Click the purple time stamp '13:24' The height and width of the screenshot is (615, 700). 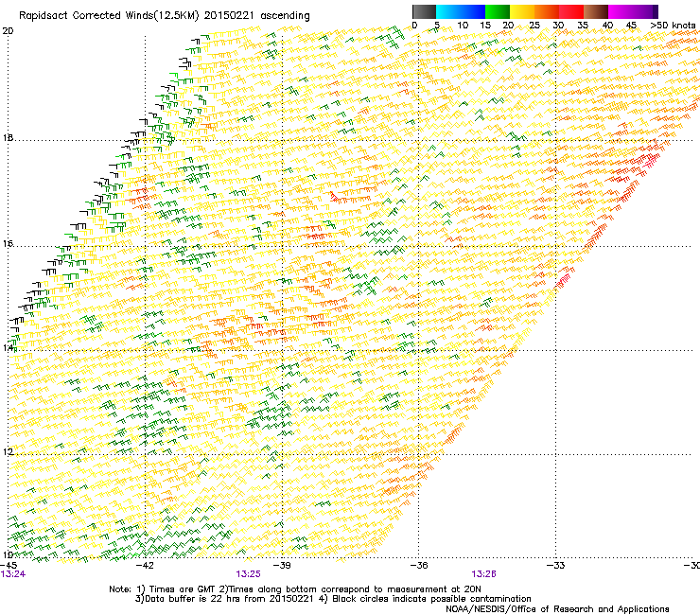(x=13, y=574)
